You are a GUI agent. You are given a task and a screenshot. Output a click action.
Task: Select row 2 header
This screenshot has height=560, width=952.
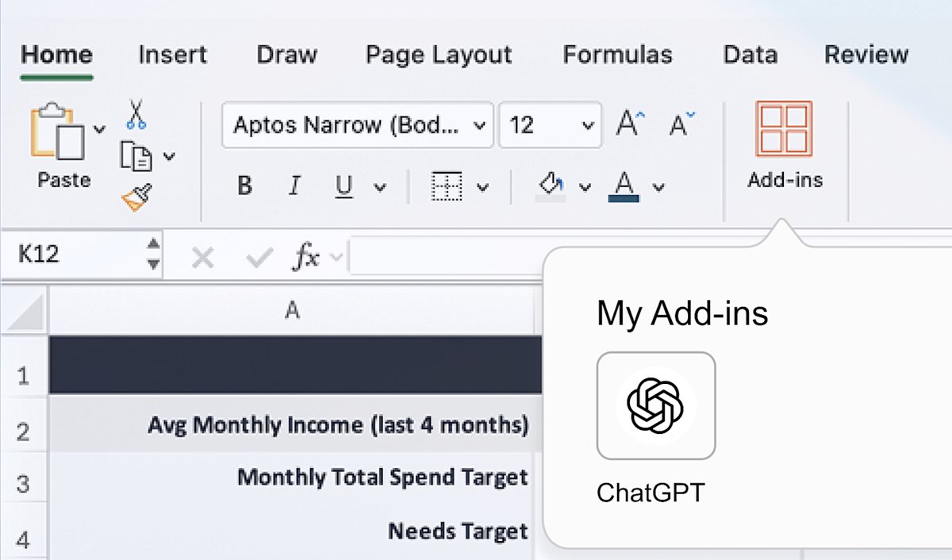(x=24, y=424)
